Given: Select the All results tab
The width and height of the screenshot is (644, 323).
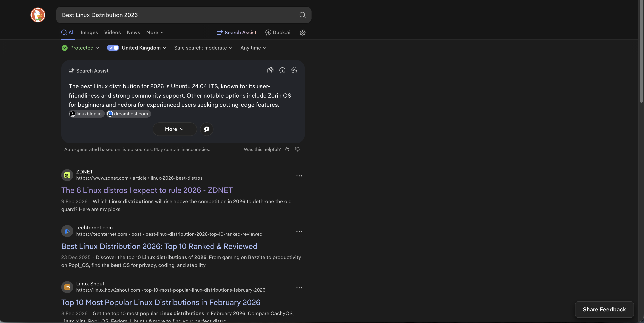Looking at the screenshot, I should tap(68, 33).
